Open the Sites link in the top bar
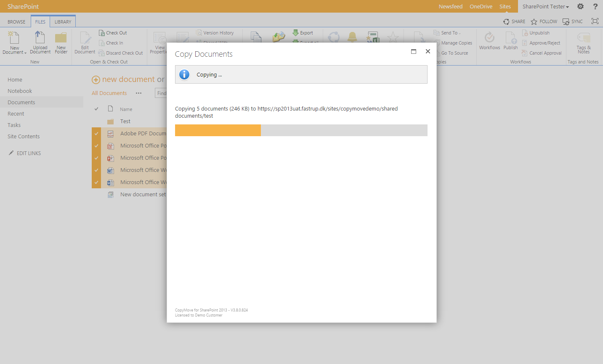 (x=505, y=6)
